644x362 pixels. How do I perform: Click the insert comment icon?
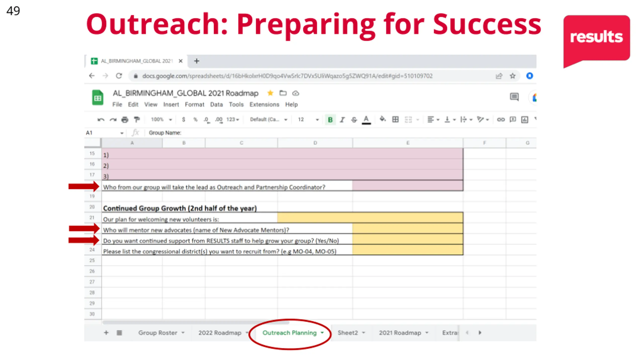click(513, 120)
